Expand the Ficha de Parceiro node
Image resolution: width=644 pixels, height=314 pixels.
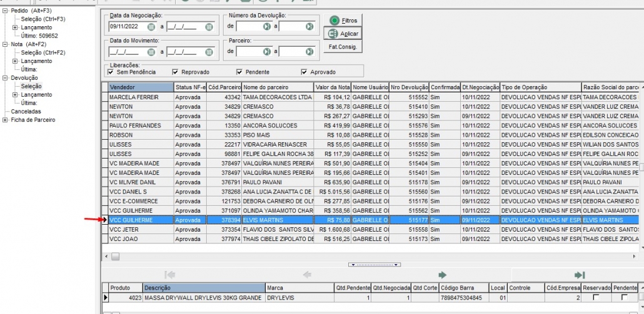5,120
